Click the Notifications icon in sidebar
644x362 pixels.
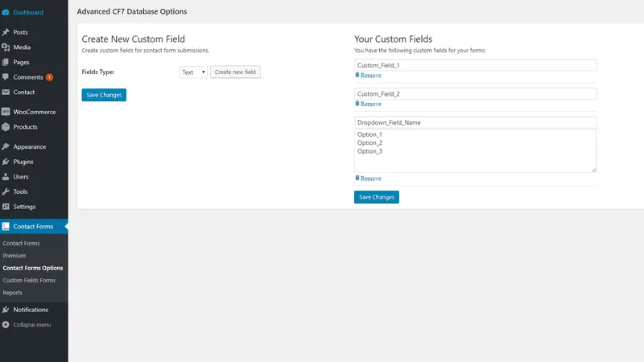6,310
